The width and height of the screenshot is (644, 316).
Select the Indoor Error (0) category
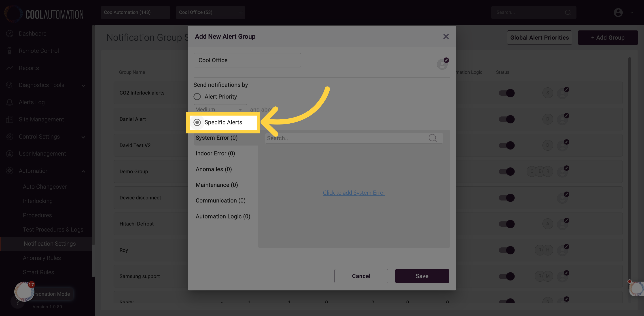click(x=215, y=153)
